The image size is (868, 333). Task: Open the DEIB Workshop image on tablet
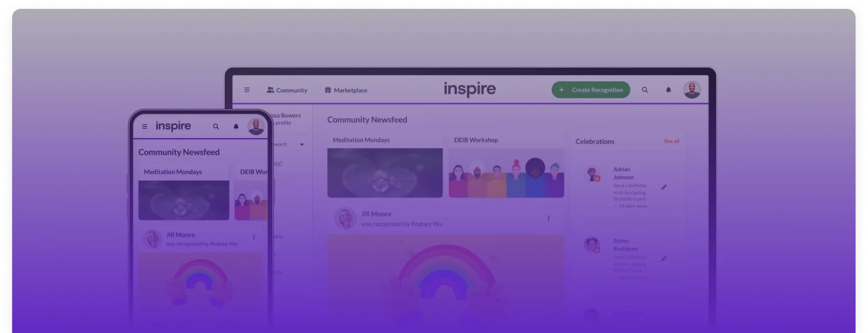pyautogui.click(x=506, y=173)
